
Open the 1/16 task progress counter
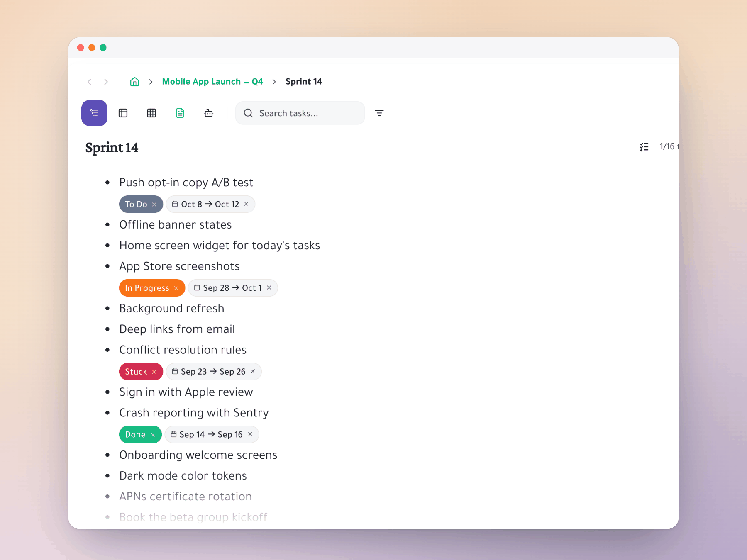(x=669, y=146)
